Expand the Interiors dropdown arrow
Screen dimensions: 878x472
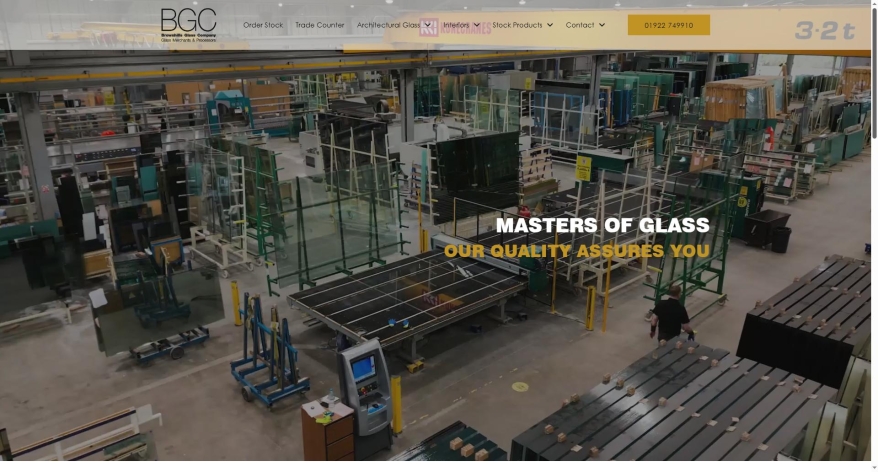click(x=477, y=25)
